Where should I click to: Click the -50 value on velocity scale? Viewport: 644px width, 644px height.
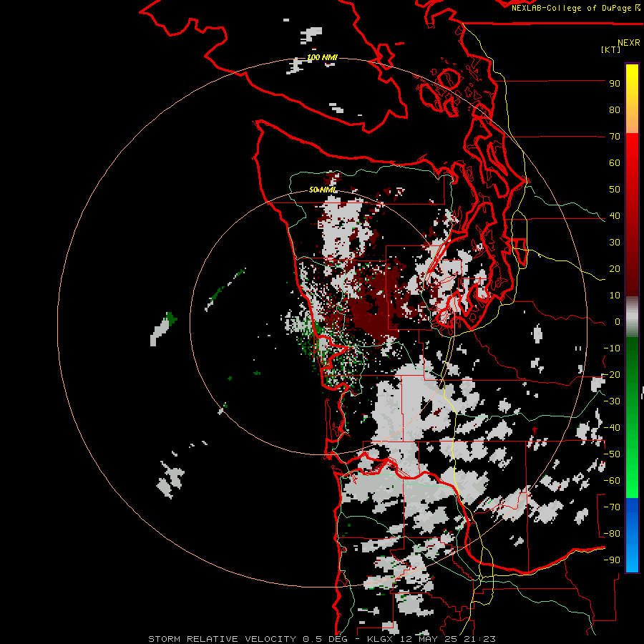pos(612,454)
